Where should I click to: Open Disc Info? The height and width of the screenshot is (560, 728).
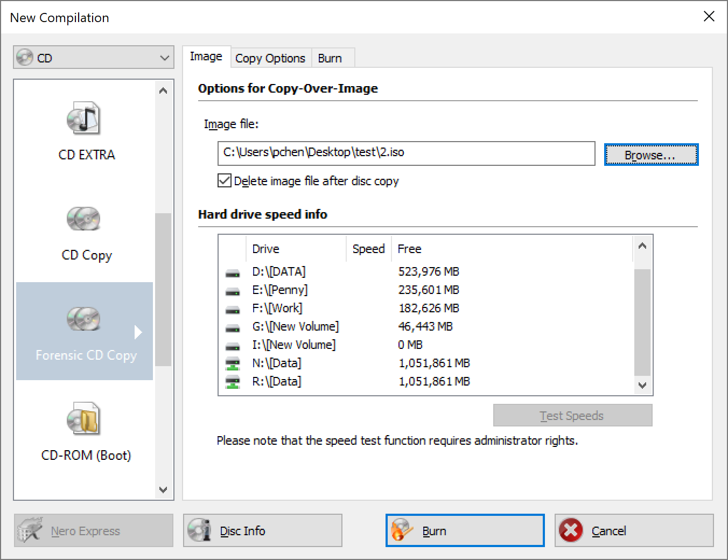click(263, 531)
